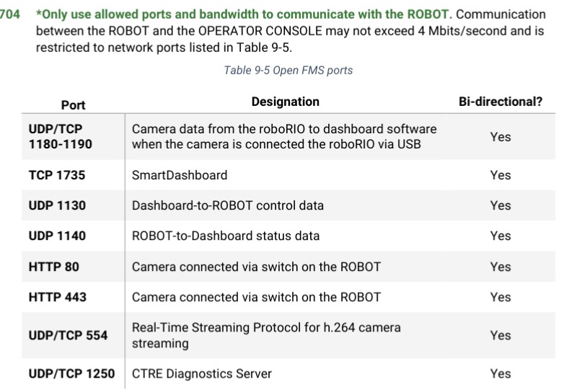
Task: Select Dashboard-to-ROBOT control data text
Action: point(228,205)
